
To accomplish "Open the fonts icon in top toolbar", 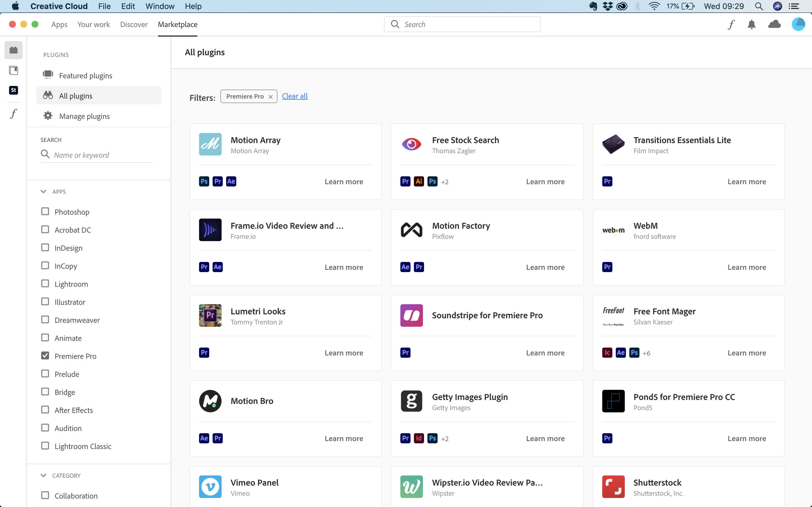I will pos(731,25).
